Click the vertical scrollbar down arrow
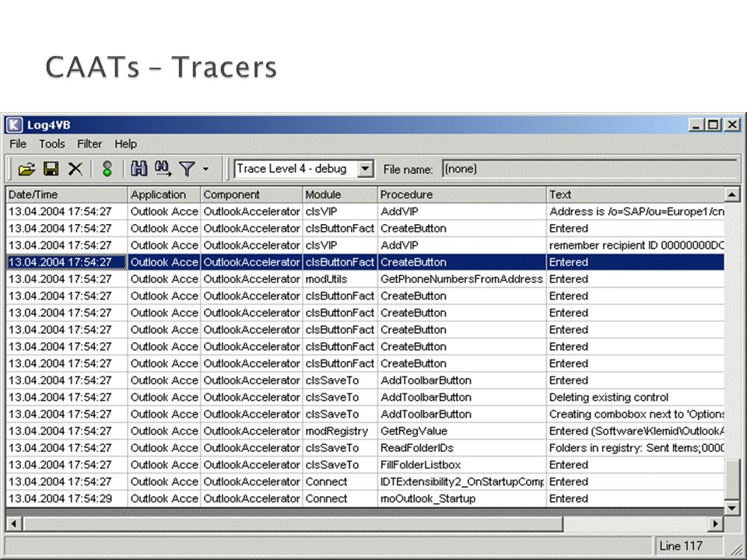 click(731, 508)
